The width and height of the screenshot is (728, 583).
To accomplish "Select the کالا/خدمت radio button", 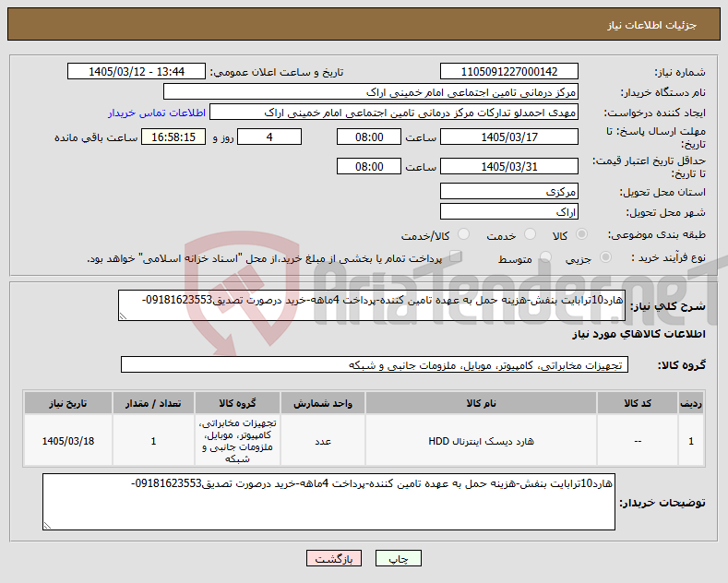I will (464, 234).
